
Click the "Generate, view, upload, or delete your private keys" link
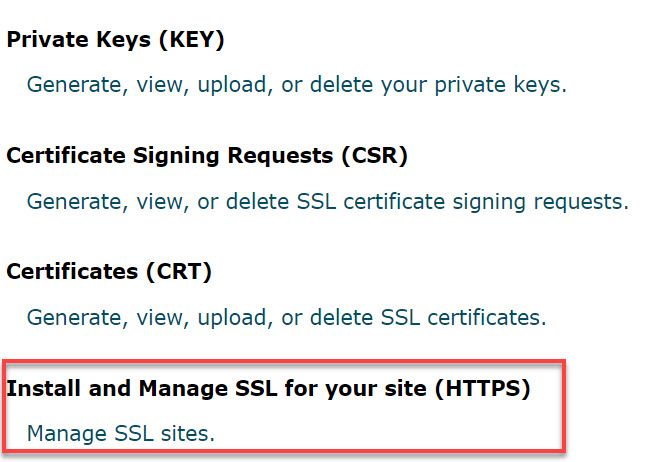click(x=296, y=85)
